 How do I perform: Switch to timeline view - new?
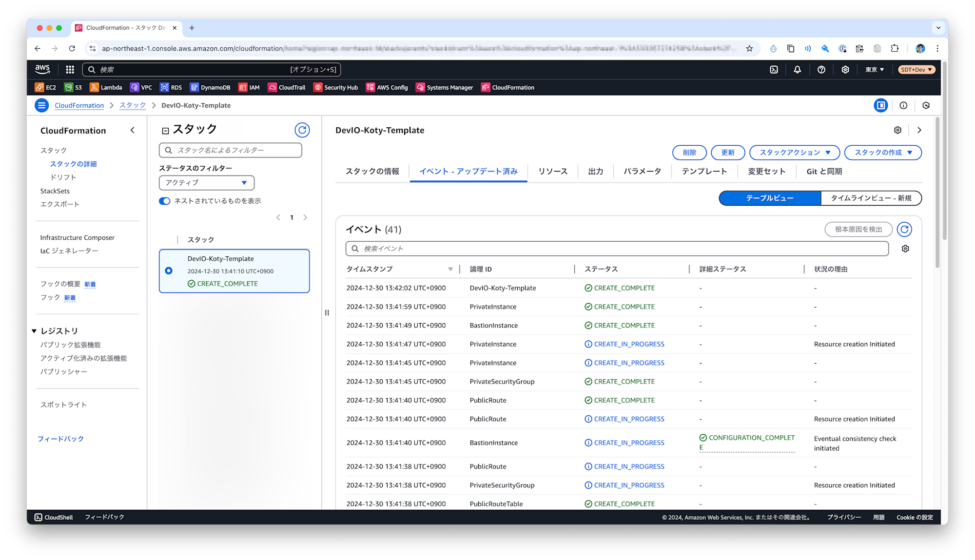871,198
